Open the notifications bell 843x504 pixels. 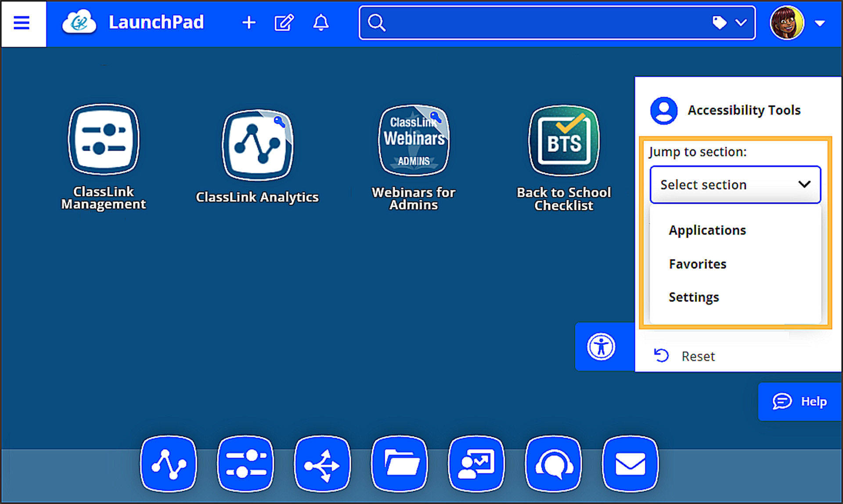(321, 23)
